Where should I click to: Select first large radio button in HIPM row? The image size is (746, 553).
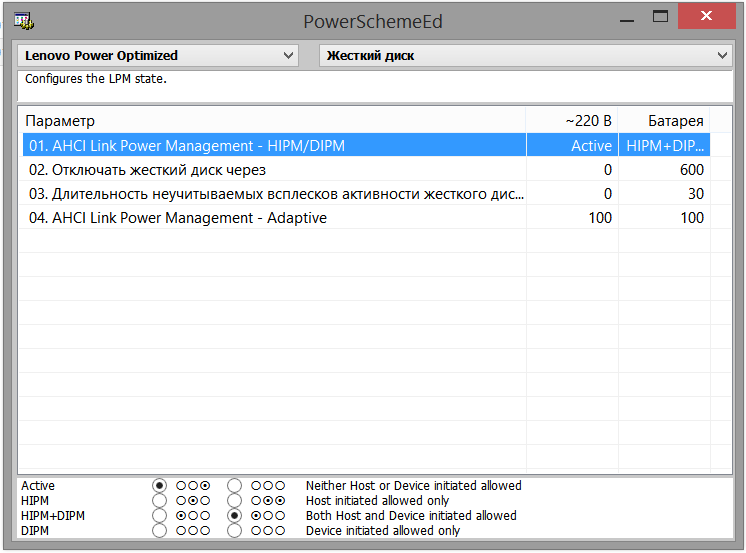tap(159, 501)
